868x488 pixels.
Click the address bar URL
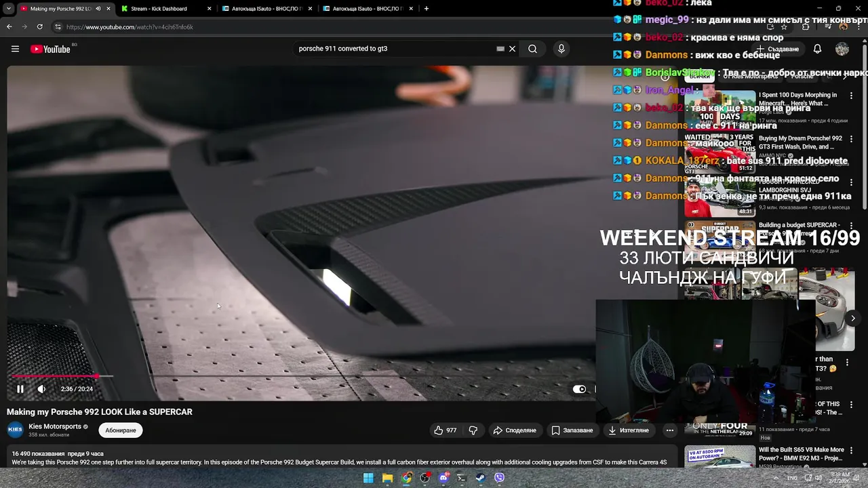pyautogui.click(x=130, y=27)
